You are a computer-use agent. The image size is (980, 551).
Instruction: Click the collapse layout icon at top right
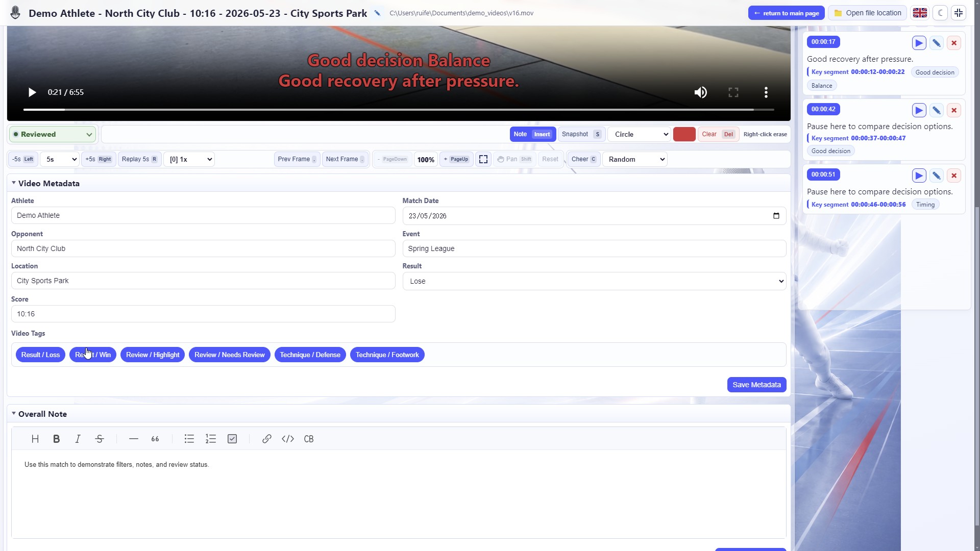coord(959,13)
